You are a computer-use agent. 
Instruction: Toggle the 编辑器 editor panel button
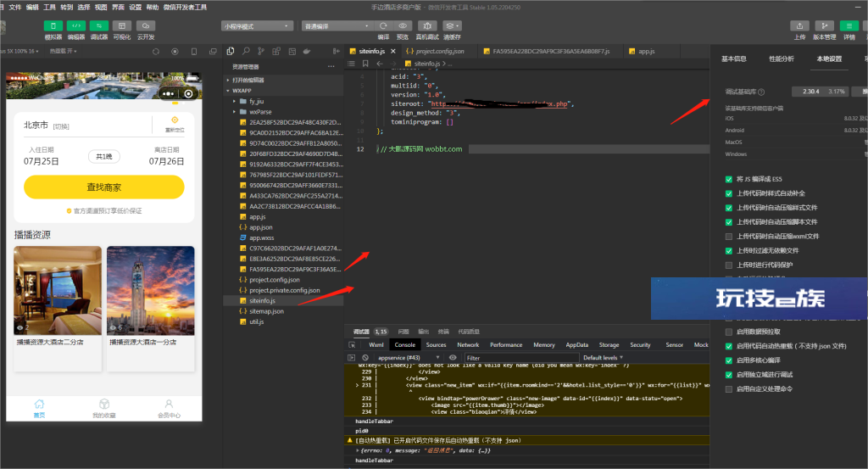coord(75,25)
